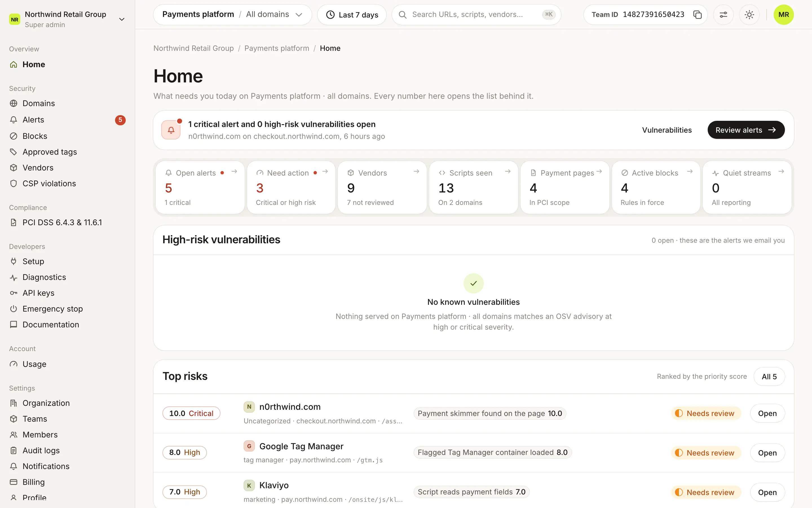Focus the Search URLs, scripts, vendors field
Viewport: 812px width, 508px height.
476,15
